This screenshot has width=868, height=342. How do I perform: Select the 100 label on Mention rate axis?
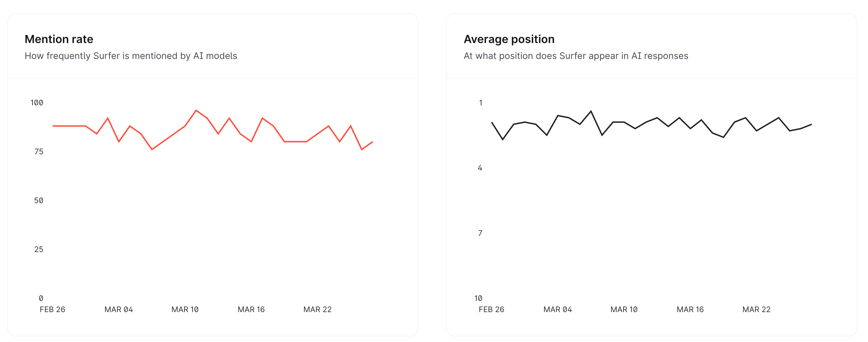[x=37, y=103]
